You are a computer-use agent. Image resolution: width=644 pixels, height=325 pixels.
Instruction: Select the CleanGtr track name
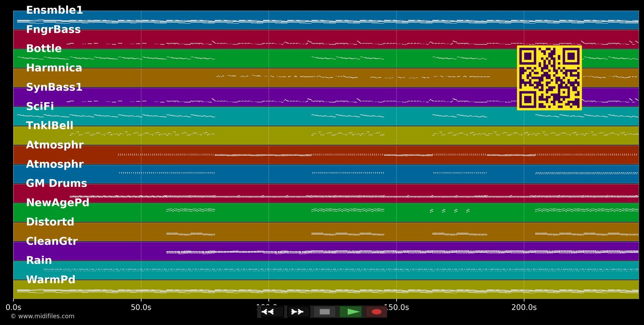(52, 241)
